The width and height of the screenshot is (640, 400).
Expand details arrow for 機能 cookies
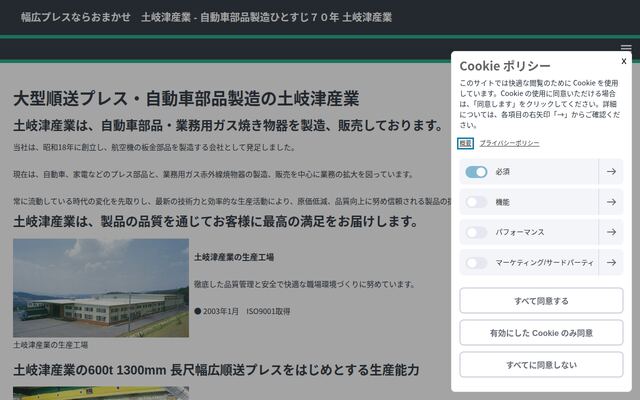click(611, 202)
